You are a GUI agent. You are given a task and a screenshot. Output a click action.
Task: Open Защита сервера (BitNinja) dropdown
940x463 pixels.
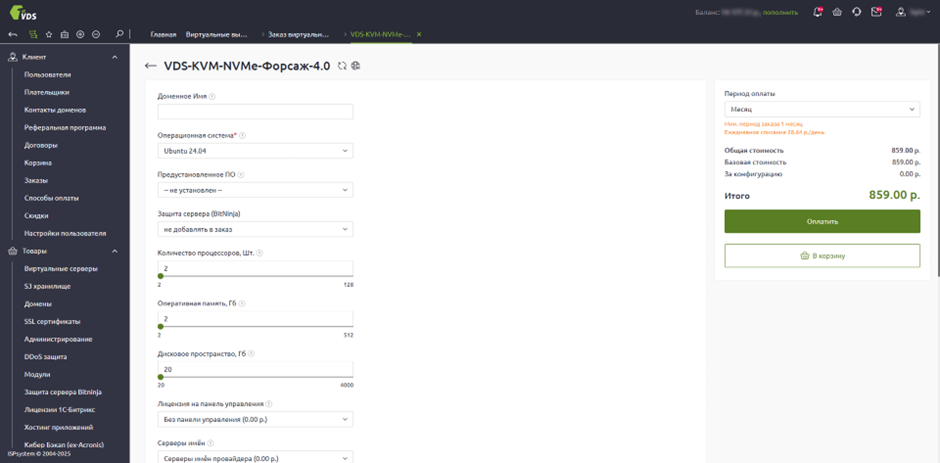click(x=255, y=229)
